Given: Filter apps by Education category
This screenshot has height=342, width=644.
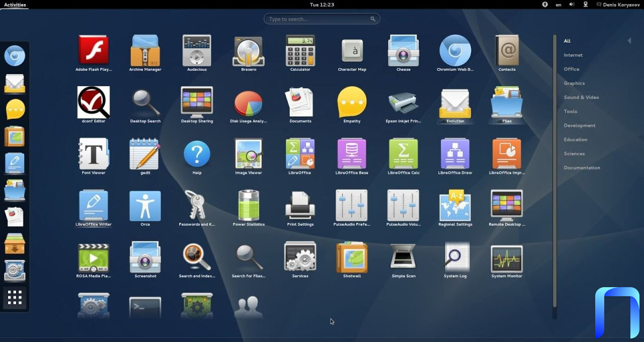Looking at the screenshot, I should click(576, 140).
